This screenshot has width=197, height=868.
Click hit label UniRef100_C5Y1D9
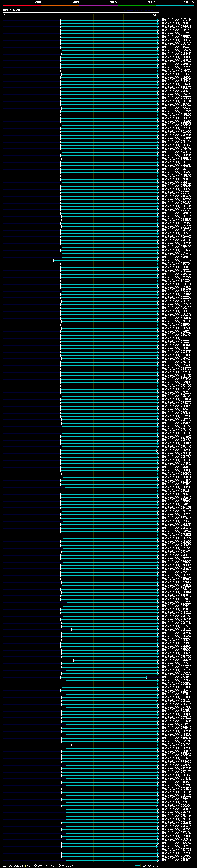click(x=177, y=372)
